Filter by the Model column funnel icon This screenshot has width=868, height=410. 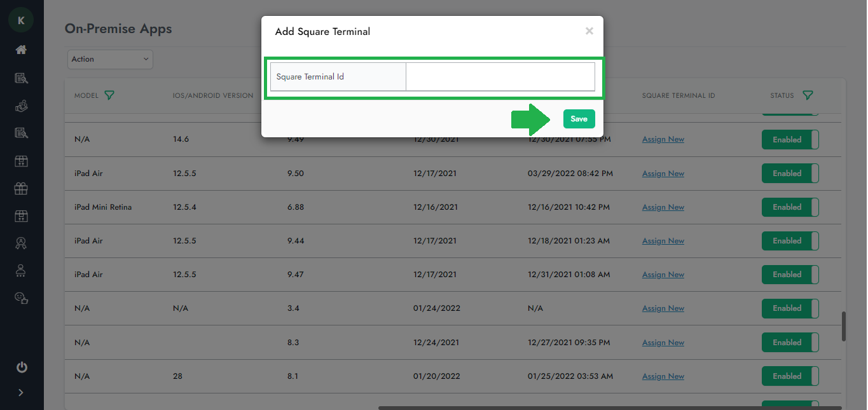(x=109, y=95)
